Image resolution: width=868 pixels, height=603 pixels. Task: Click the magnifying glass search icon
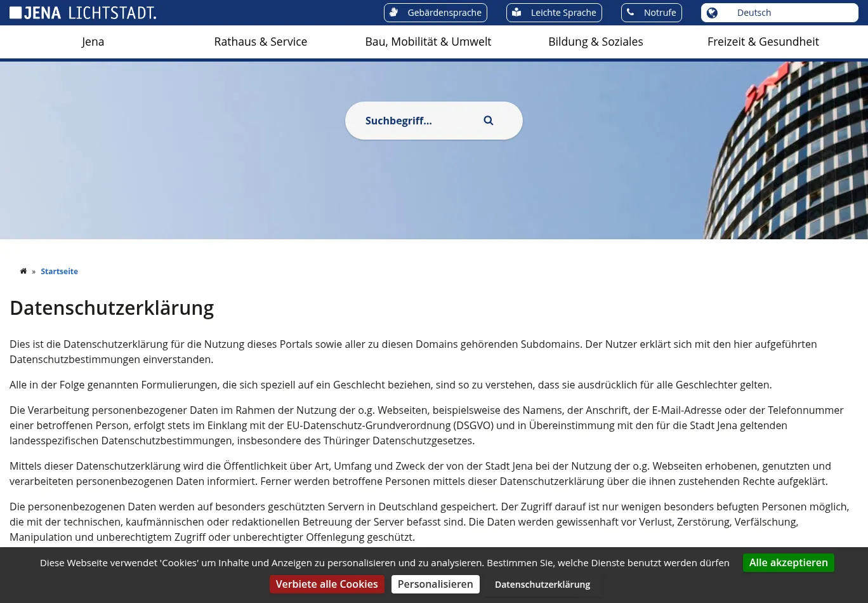(488, 121)
